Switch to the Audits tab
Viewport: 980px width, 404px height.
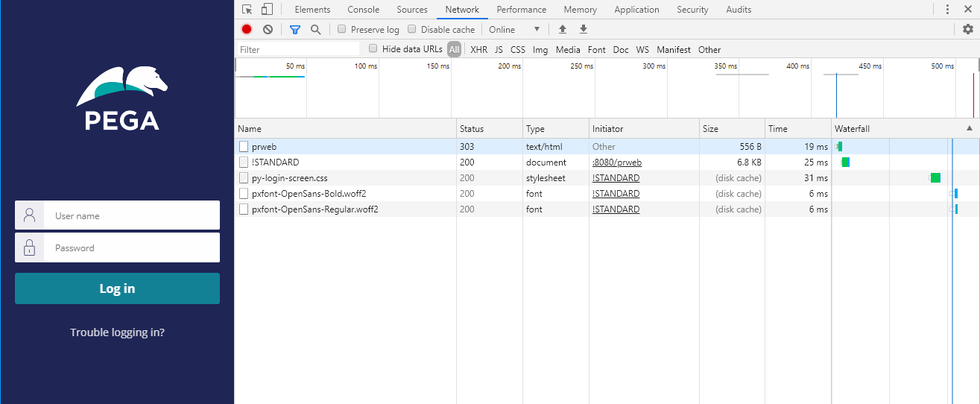point(739,10)
